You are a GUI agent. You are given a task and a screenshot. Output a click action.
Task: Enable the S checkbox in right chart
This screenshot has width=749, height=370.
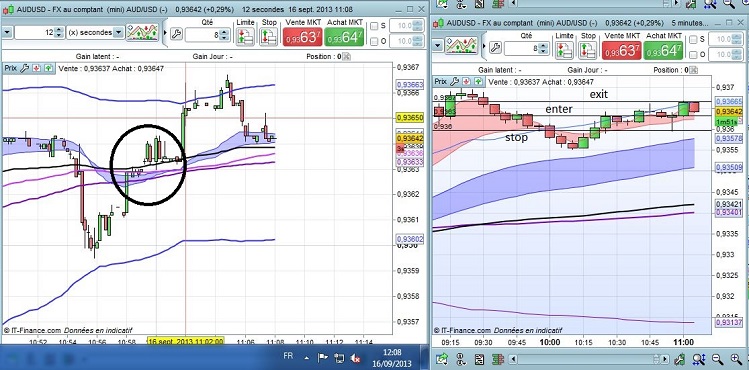pos(693,40)
